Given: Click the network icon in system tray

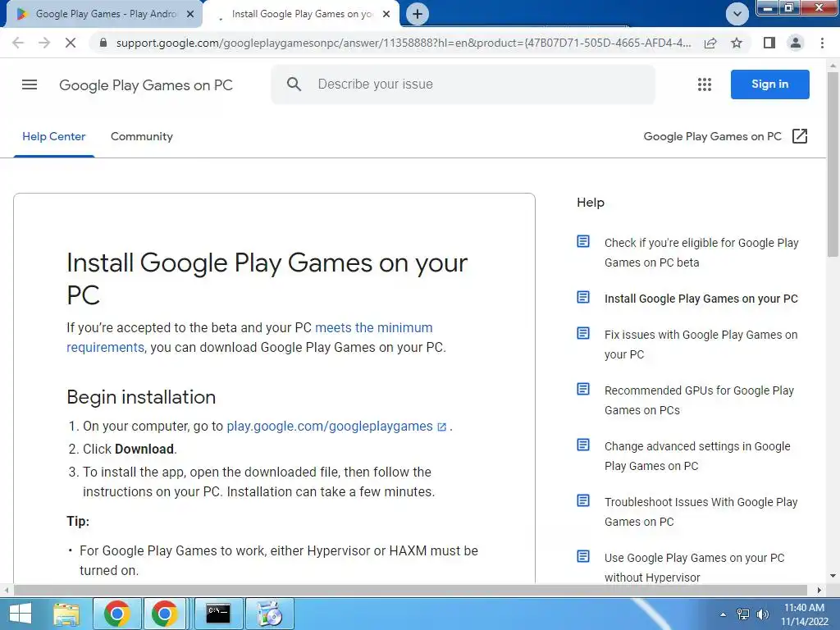Looking at the screenshot, I should [x=743, y=614].
